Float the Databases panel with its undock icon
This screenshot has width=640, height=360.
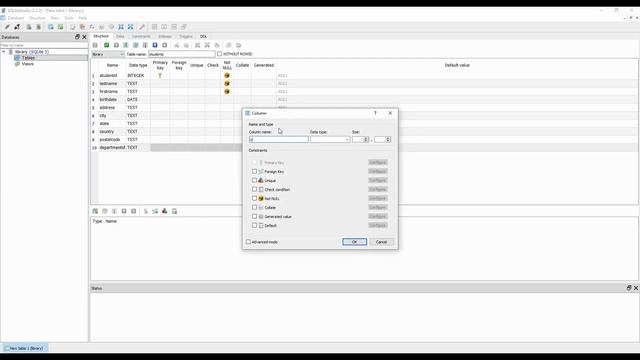point(77,37)
